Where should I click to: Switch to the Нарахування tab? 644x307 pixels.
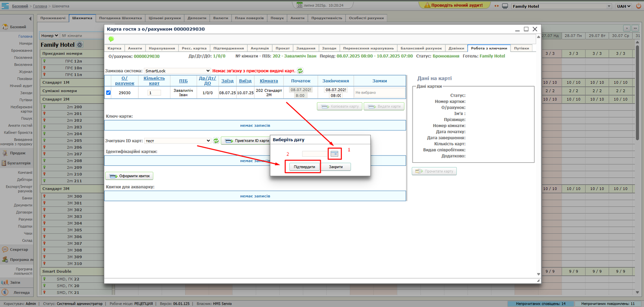[x=161, y=49]
